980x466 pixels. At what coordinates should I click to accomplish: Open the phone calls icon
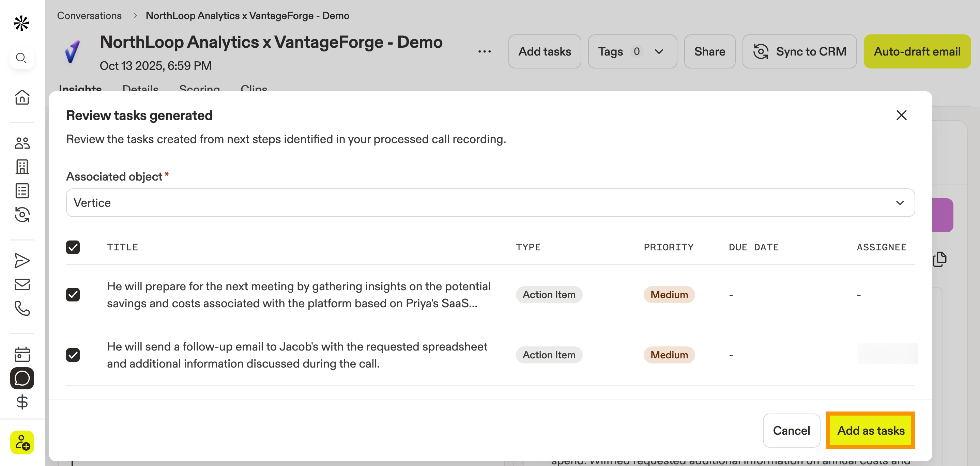click(x=22, y=308)
